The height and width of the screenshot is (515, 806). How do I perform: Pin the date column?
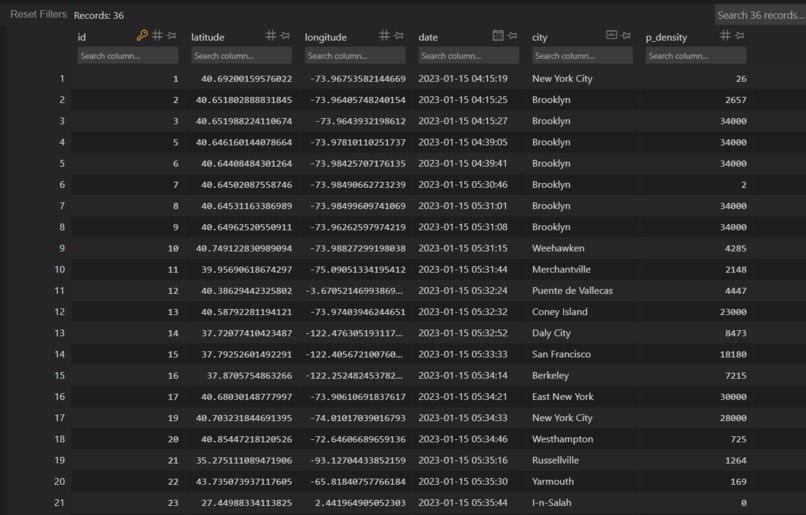(512, 35)
